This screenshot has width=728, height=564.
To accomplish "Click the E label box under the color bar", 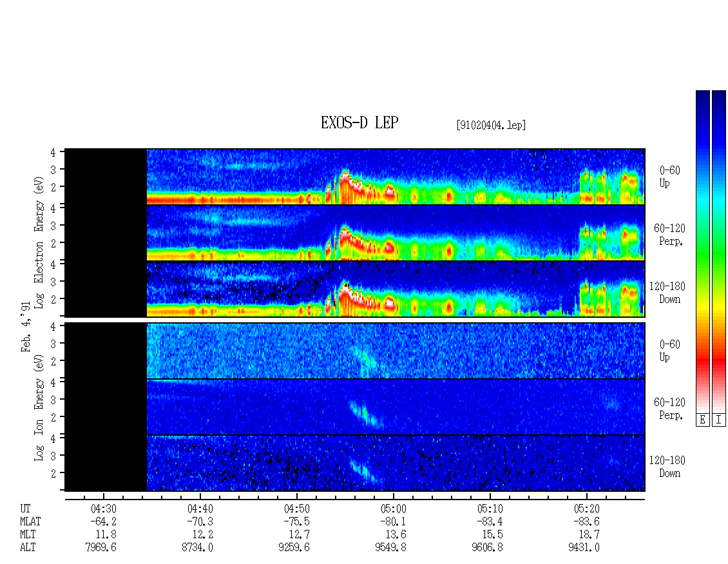I will [702, 420].
